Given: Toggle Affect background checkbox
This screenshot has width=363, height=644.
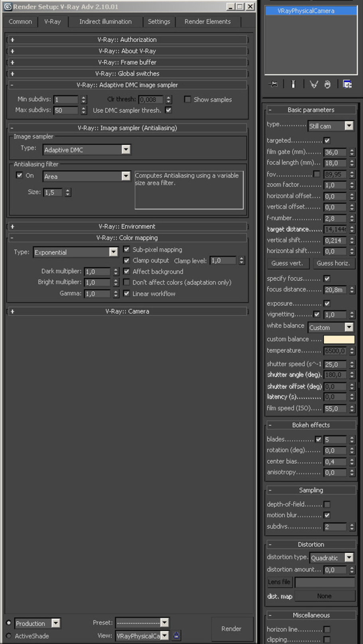Looking at the screenshot, I should [126, 272].
